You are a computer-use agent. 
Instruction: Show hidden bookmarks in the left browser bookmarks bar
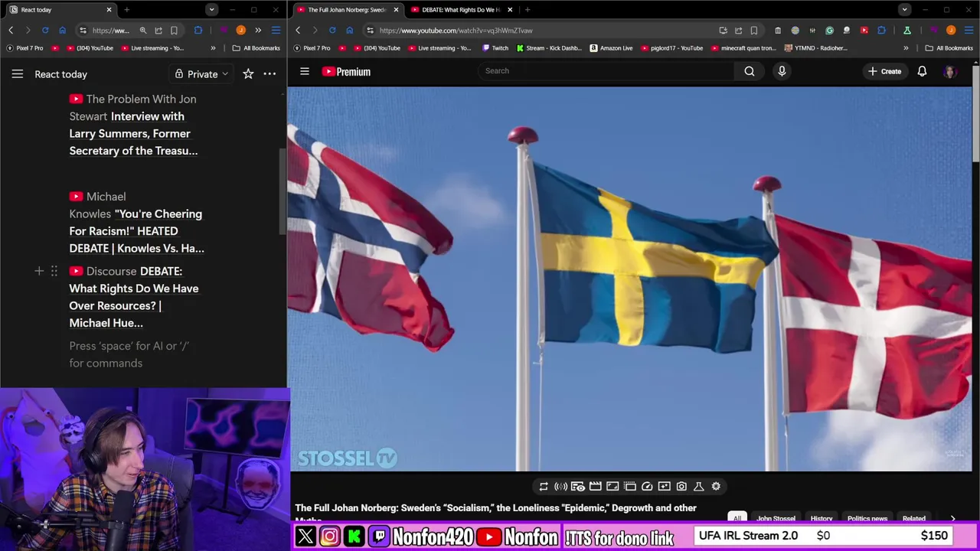(x=213, y=48)
